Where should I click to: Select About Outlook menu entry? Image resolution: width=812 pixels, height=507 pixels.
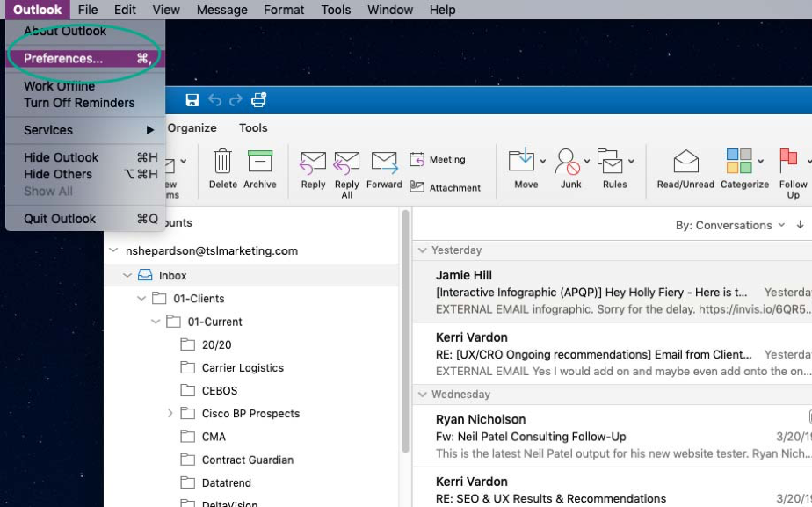(x=85, y=31)
